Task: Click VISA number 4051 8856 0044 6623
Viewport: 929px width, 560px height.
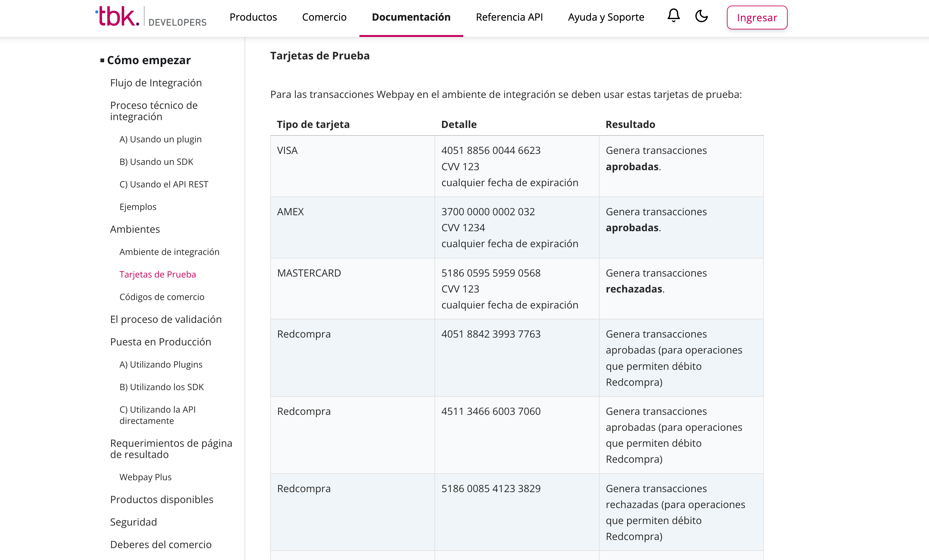Action: [x=490, y=150]
